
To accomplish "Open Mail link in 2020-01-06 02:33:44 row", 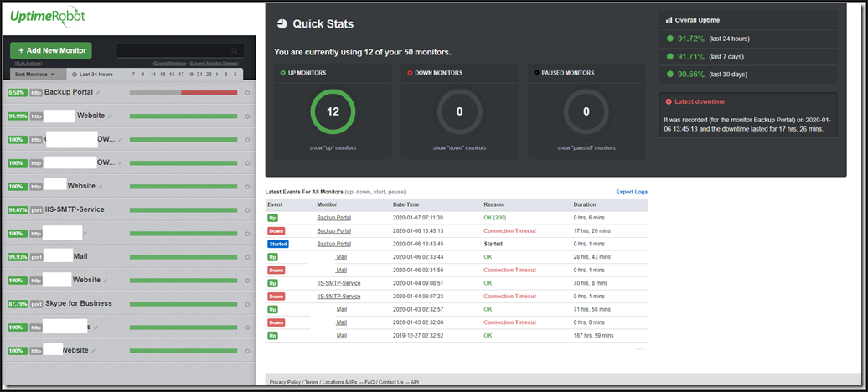I will coord(342,257).
